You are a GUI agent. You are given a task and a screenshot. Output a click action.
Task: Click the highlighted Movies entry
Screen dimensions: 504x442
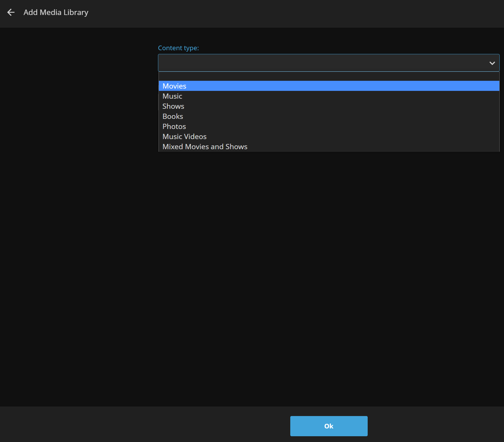174,86
